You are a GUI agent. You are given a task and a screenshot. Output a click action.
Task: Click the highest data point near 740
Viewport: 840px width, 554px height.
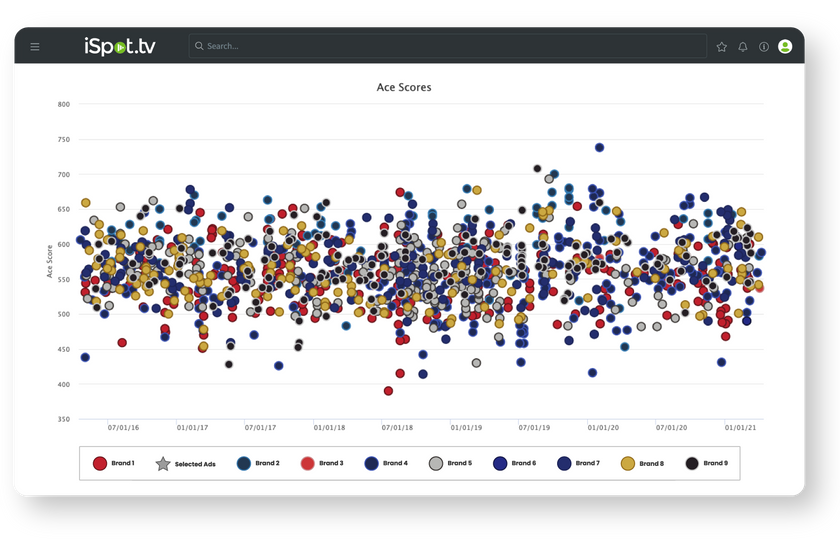[599, 147]
